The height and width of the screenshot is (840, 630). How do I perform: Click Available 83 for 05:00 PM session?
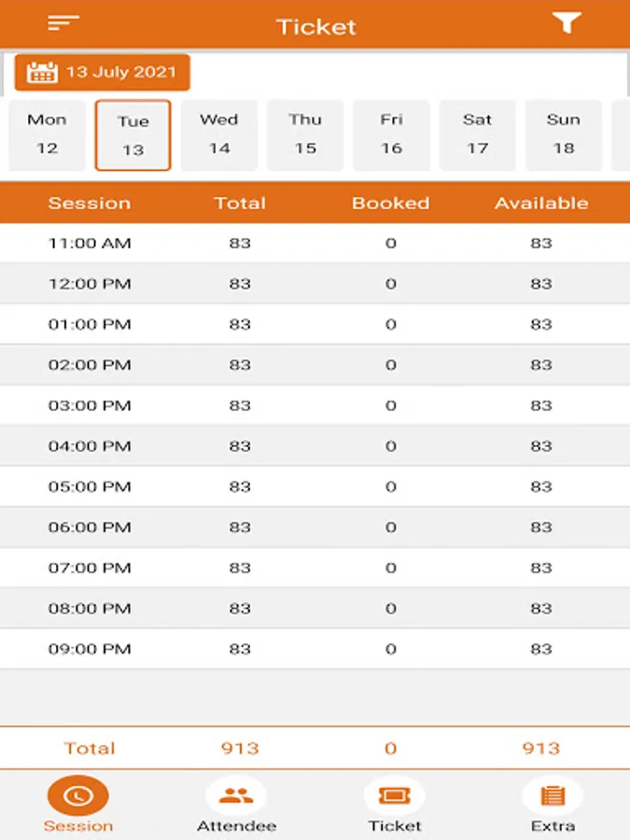click(x=541, y=486)
